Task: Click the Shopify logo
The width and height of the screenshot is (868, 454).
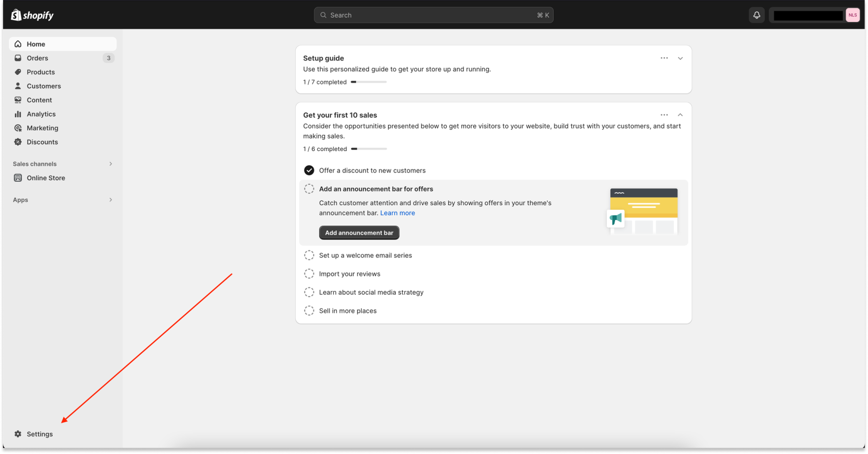Action: click(x=31, y=15)
